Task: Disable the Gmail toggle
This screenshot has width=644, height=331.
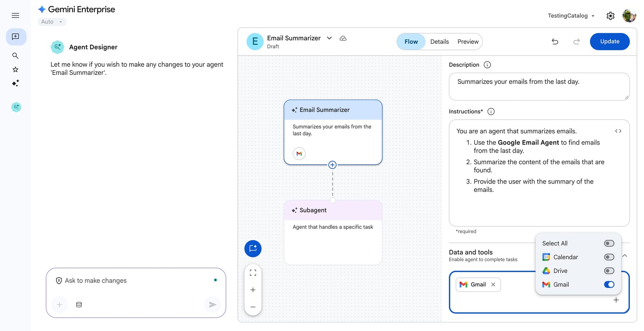Action: (x=609, y=285)
